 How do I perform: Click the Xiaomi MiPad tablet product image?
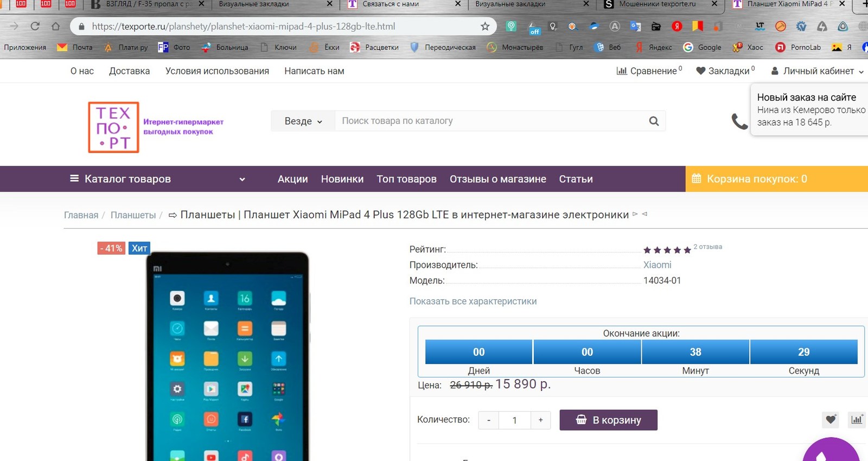(x=228, y=356)
